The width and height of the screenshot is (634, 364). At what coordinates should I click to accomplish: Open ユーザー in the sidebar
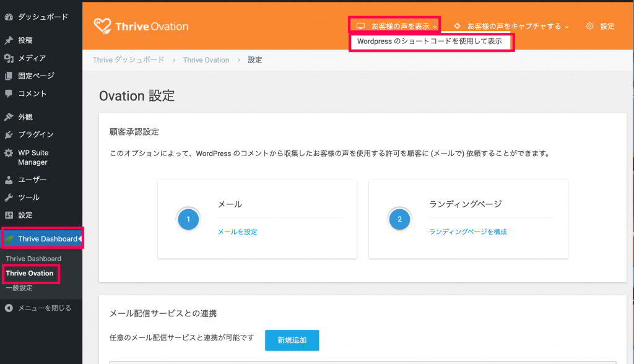32,180
